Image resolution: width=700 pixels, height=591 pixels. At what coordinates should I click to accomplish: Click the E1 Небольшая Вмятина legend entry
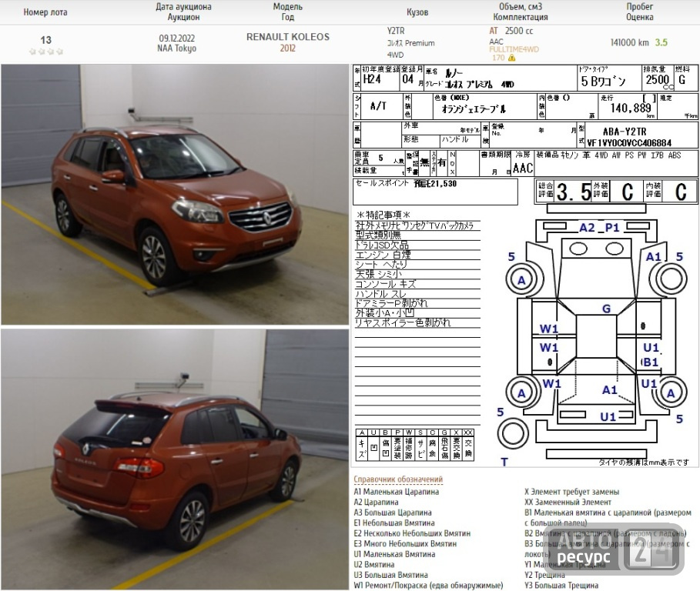click(394, 523)
